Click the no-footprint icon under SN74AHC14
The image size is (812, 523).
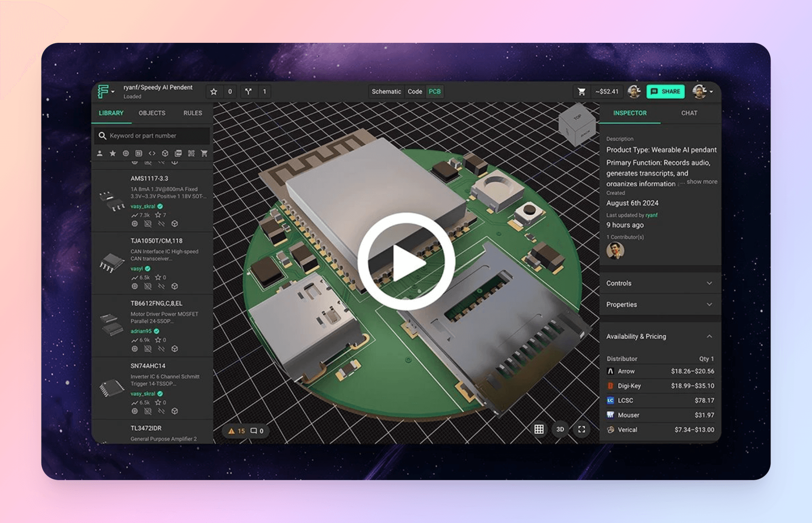click(148, 411)
